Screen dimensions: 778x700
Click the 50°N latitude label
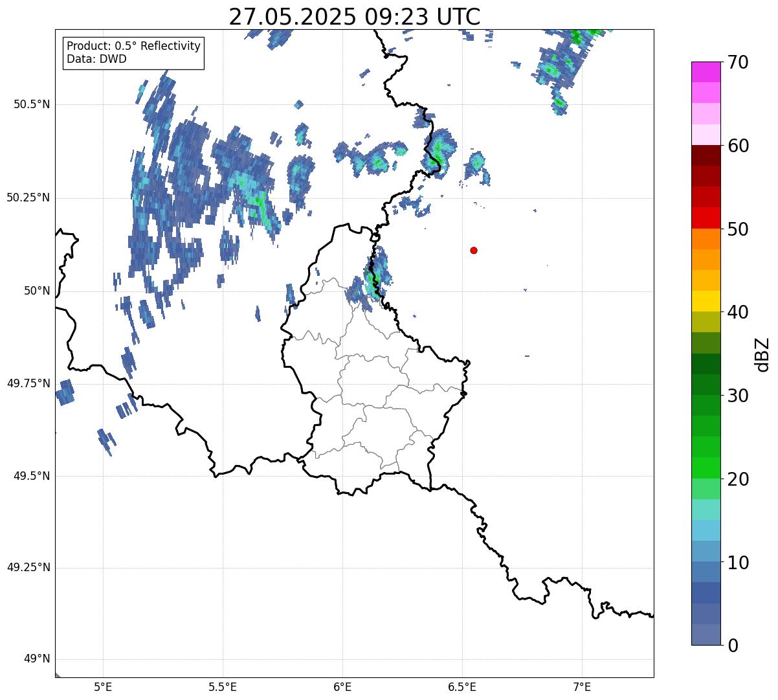pyautogui.click(x=36, y=291)
